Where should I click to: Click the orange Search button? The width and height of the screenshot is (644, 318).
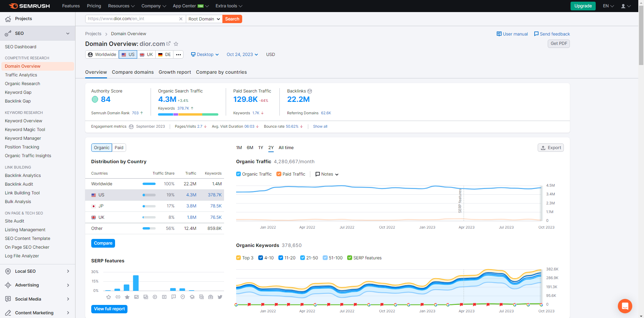[x=232, y=19]
